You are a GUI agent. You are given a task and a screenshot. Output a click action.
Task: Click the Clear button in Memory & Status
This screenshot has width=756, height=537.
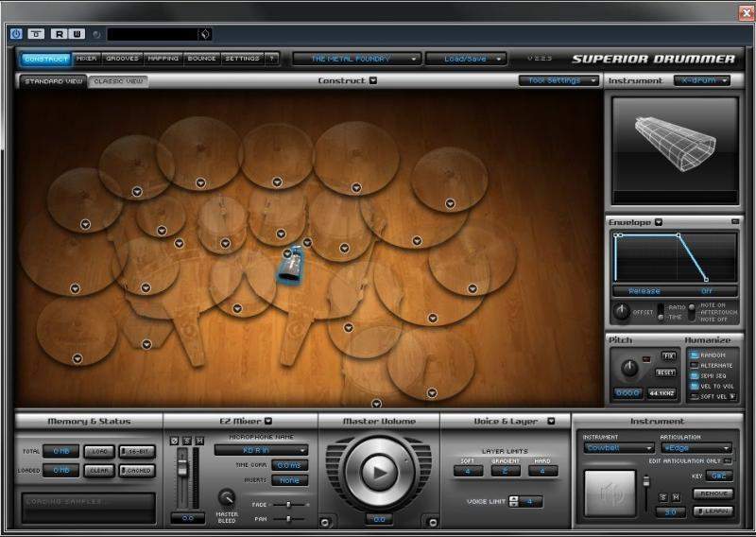click(x=98, y=470)
